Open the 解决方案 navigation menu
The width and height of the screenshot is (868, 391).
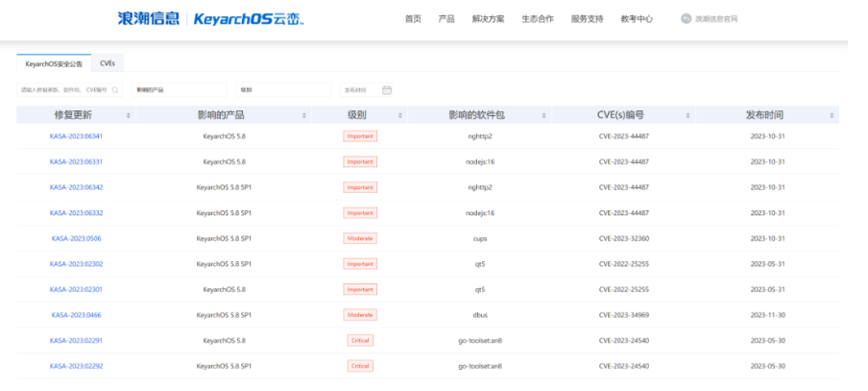(488, 18)
